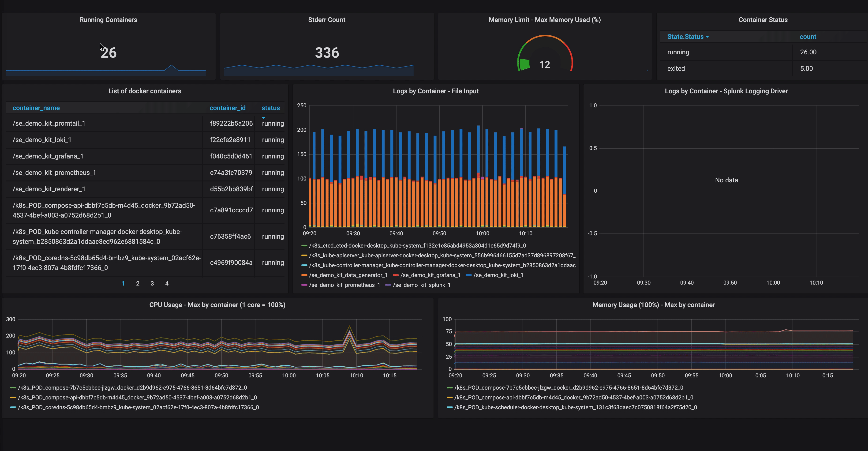This screenshot has height=451, width=868.
Task: Click the blue loki legend color marker
Action: coord(468,275)
